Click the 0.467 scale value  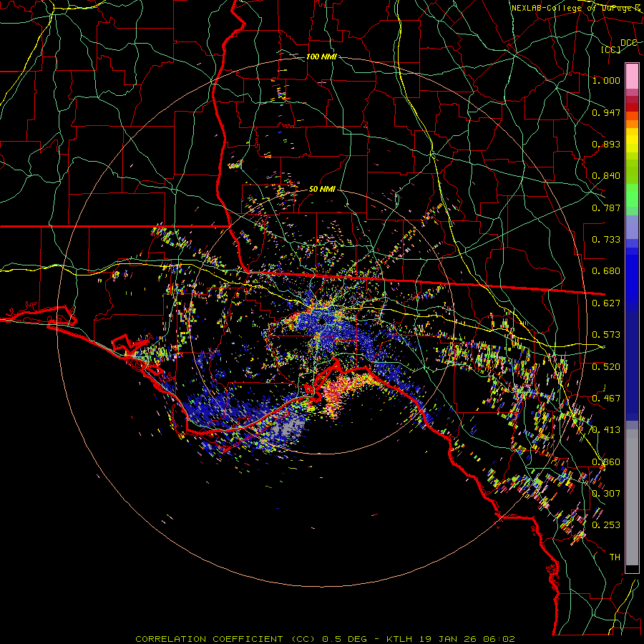tap(606, 399)
